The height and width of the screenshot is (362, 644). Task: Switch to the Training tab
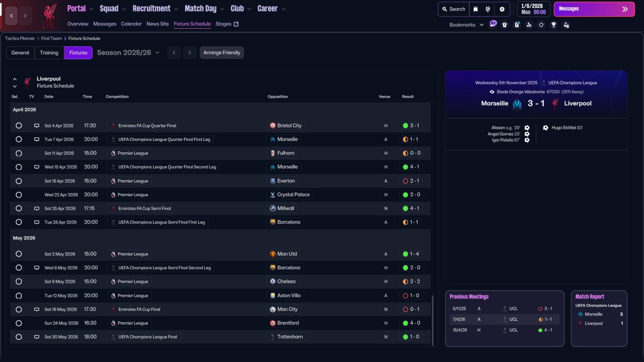pos(49,53)
